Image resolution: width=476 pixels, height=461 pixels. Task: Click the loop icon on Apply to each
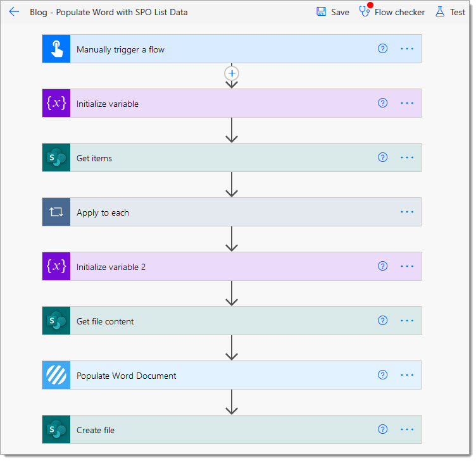coord(56,212)
